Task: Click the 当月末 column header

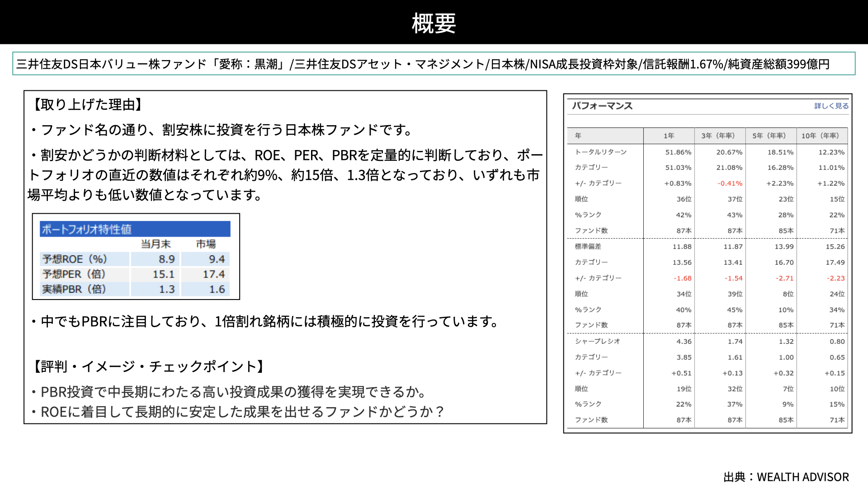Action: [x=156, y=244]
